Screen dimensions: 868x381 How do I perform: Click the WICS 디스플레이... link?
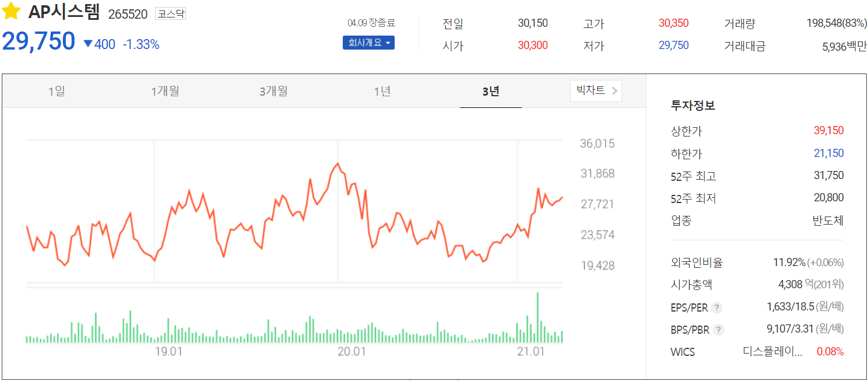coord(772,351)
